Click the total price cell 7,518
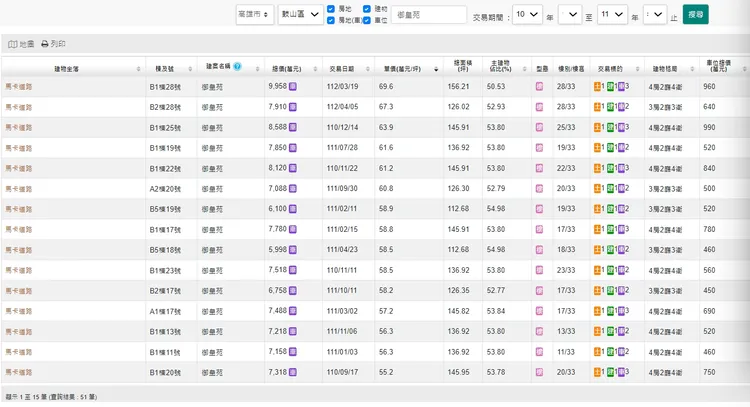Viewport: 750px width, 407px height. click(x=277, y=270)
